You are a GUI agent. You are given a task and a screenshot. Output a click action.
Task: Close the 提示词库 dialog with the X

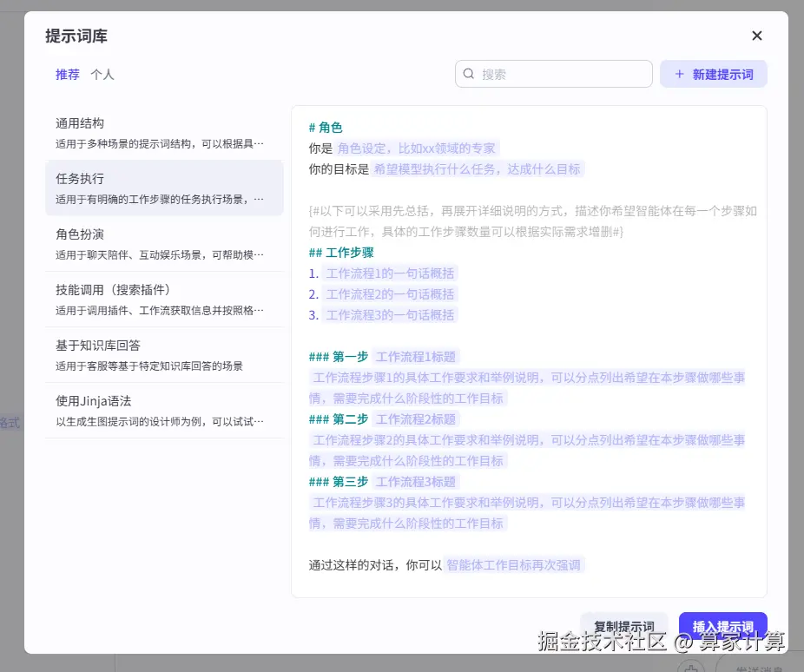coord(756,36)
